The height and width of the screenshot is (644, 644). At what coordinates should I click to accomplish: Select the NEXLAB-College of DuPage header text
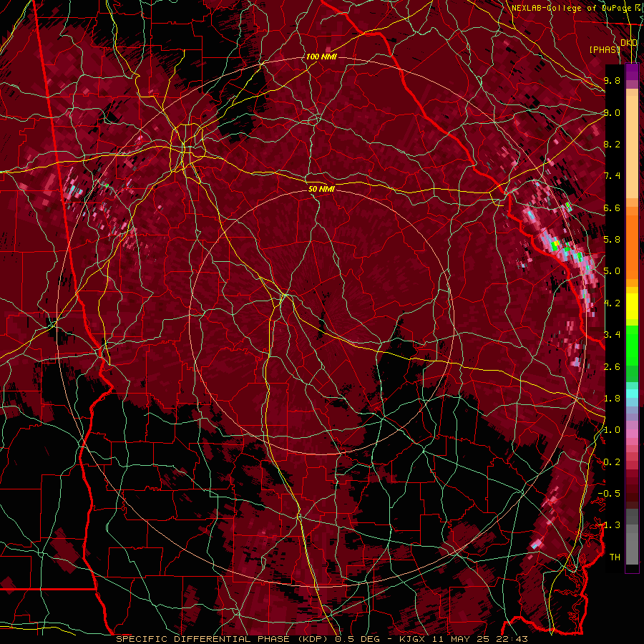pyautogui.click(x=571, y=8)
